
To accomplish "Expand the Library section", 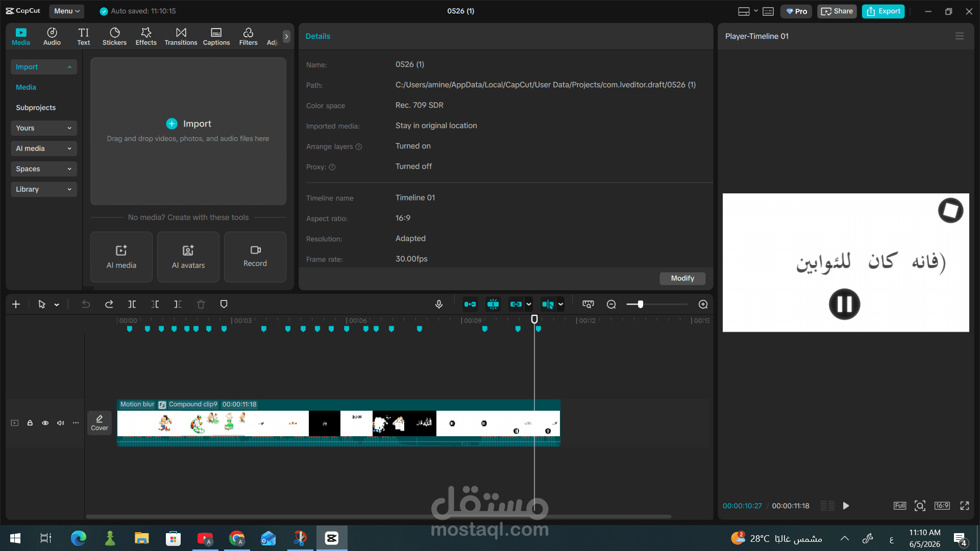I will pos(44,189).
